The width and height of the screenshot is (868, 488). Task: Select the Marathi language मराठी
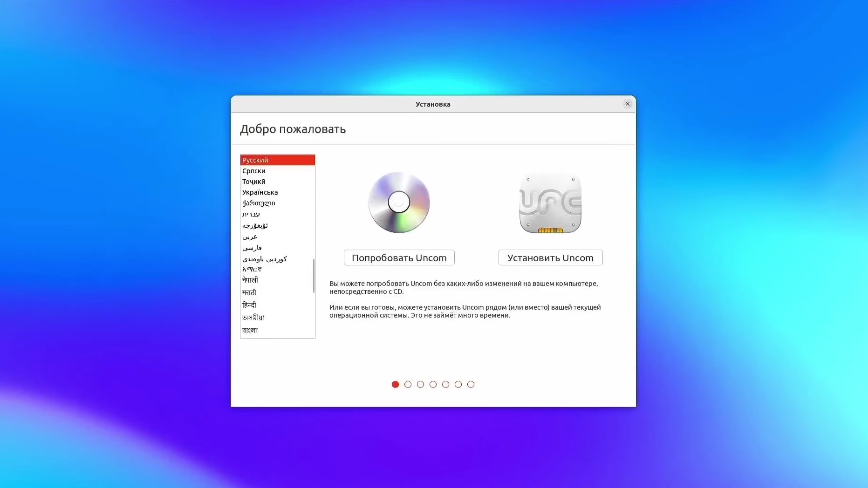[x=278, y=292]
